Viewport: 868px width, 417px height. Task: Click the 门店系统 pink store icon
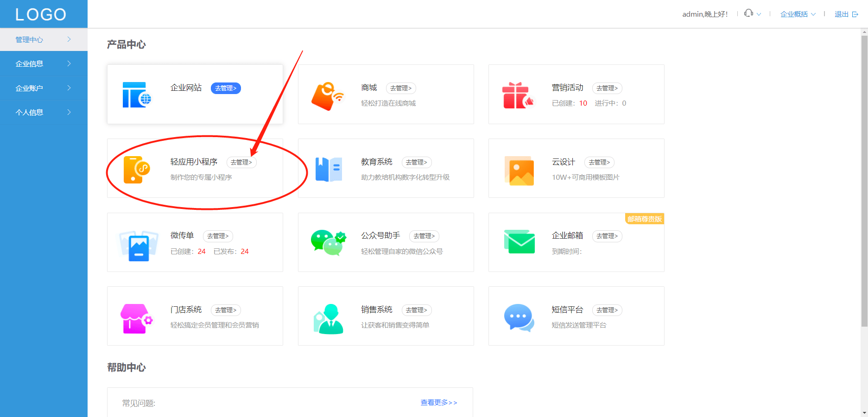point(137,318)
